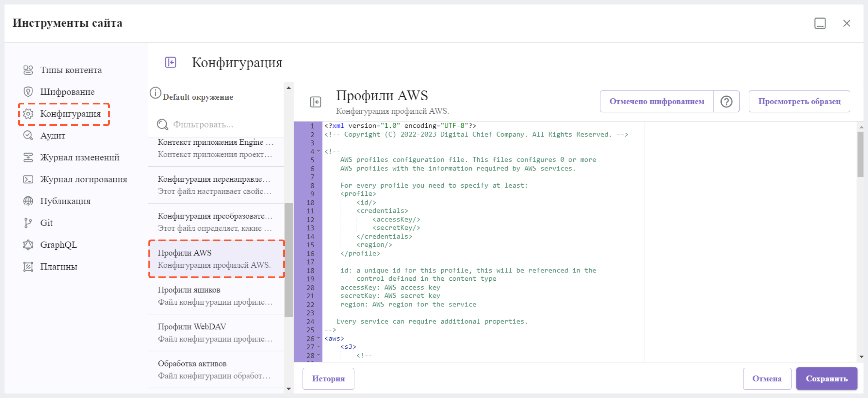Click the Публикация globe icon

(28, 201)
